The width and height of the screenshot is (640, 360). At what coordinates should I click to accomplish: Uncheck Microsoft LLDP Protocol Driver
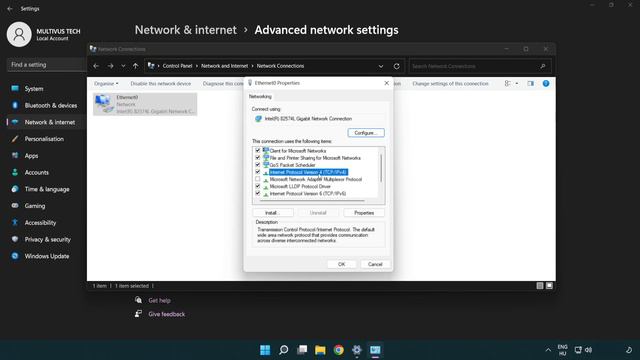coord(258,186)
